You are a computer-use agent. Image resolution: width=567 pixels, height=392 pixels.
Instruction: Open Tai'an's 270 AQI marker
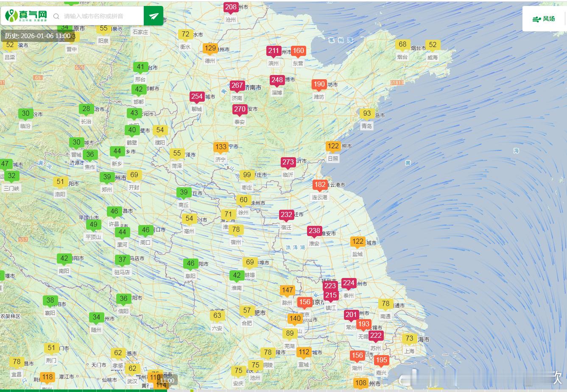coord(240,109)
